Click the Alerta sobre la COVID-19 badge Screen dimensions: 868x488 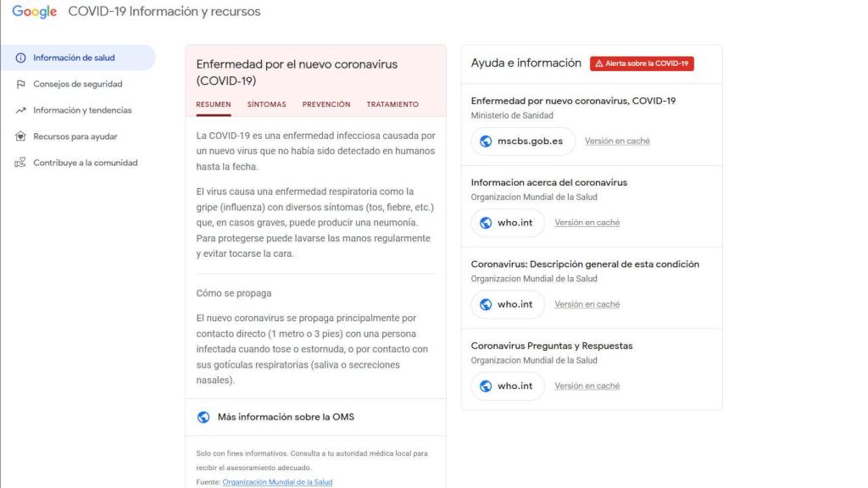[642, 64]
